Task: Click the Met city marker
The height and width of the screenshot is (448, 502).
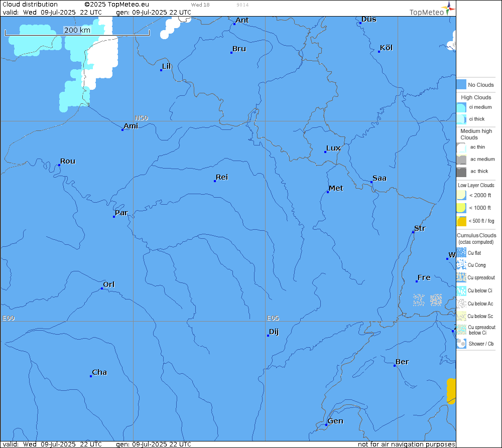Action: pos(328,192)
